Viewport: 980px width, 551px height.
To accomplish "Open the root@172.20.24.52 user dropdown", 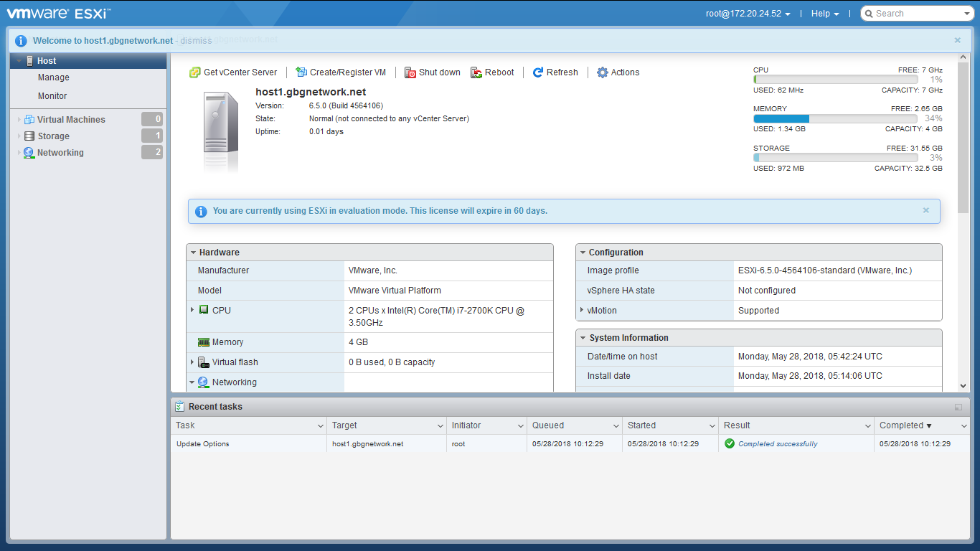I will pyautogui.click(x=748, y=14).
